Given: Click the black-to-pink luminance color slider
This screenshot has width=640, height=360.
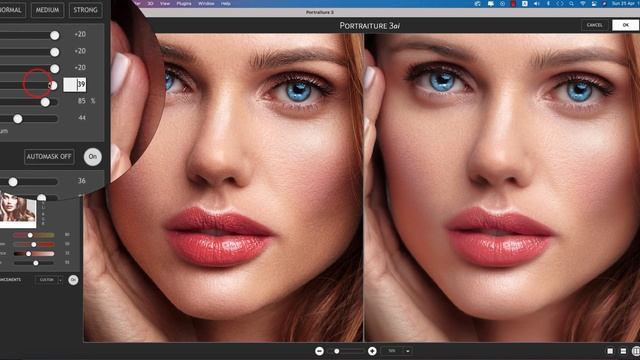Looking at the screenshot, I should [33, 253].
